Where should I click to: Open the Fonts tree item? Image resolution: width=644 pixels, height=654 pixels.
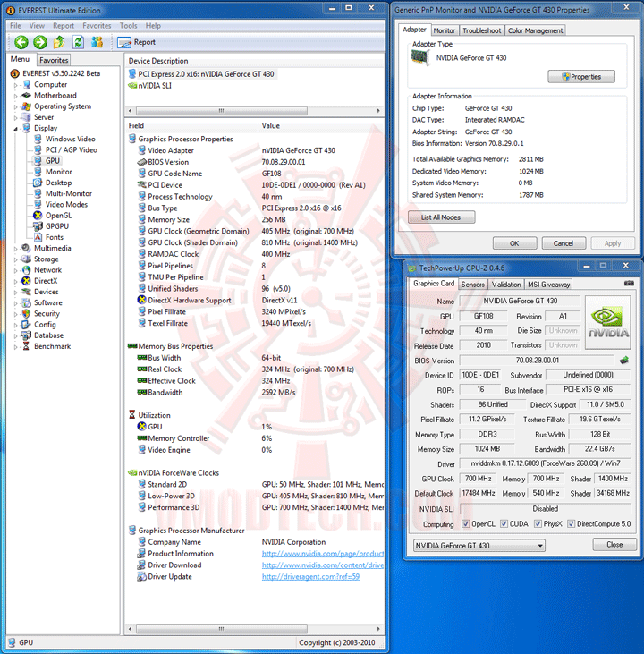pos(55,237)
